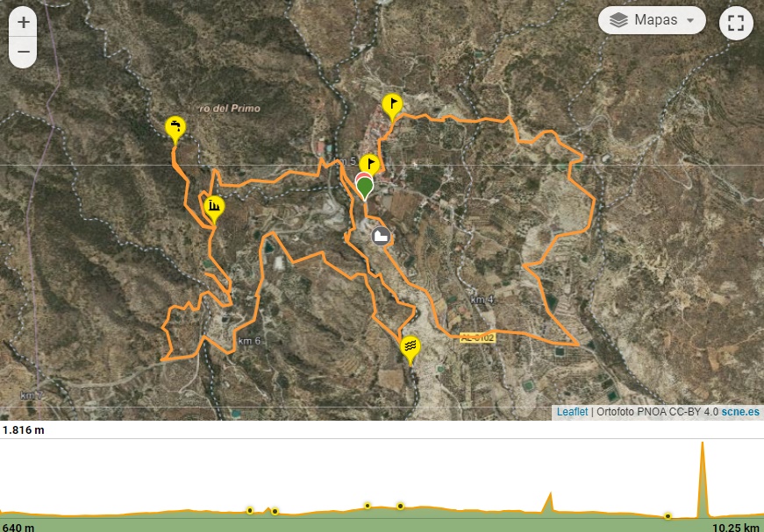Click the gray shelter building marker

tap(381, 236)
